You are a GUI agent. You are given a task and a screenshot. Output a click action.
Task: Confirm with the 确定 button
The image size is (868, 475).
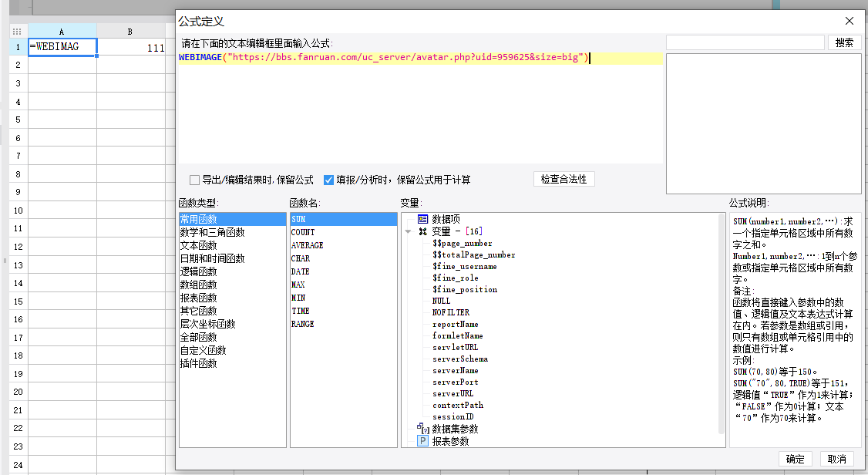point(795,459)
